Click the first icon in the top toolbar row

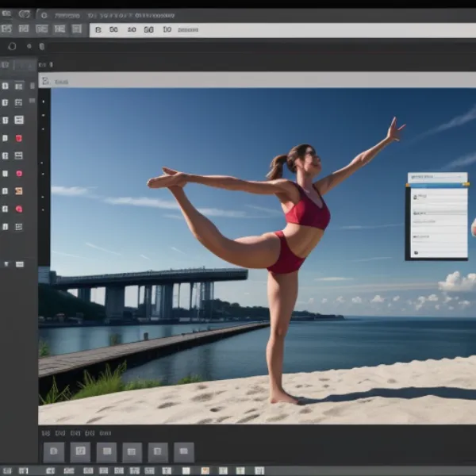(x=6, y=29)
